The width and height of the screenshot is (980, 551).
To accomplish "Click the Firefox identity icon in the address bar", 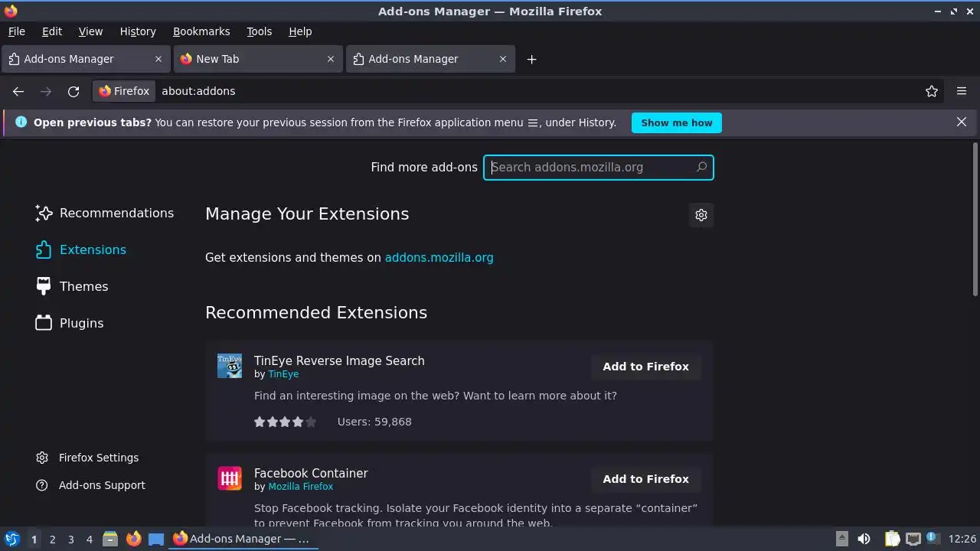I will pyautogui.click(x=124, y=91).
